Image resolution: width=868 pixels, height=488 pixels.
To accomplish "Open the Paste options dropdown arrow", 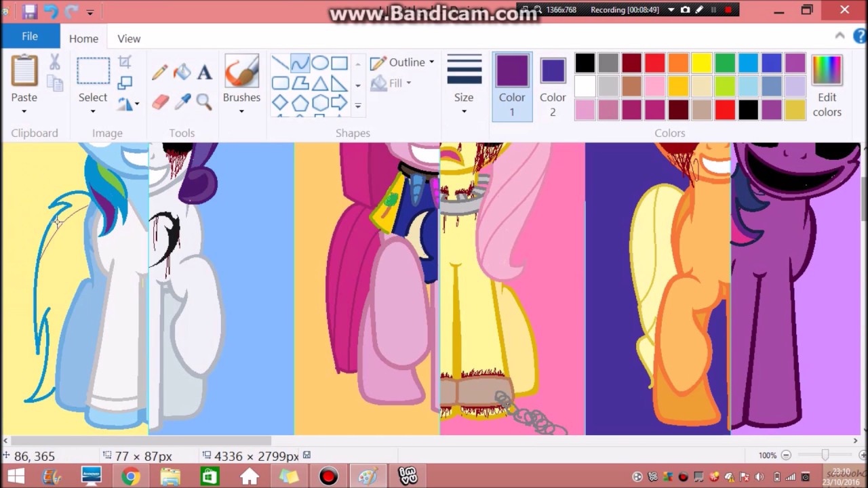I will [24, 112].
